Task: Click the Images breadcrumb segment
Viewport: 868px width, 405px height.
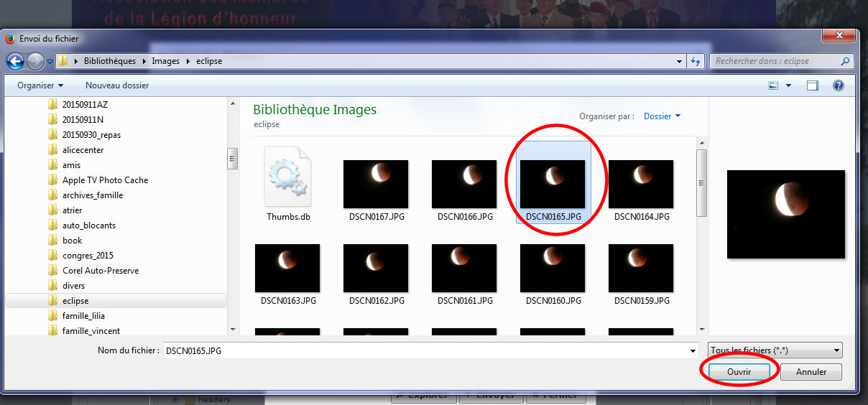Action: [165, 61]
